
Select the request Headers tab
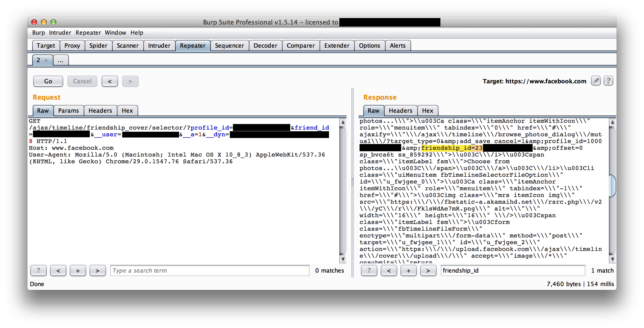(x=100, y=111)
